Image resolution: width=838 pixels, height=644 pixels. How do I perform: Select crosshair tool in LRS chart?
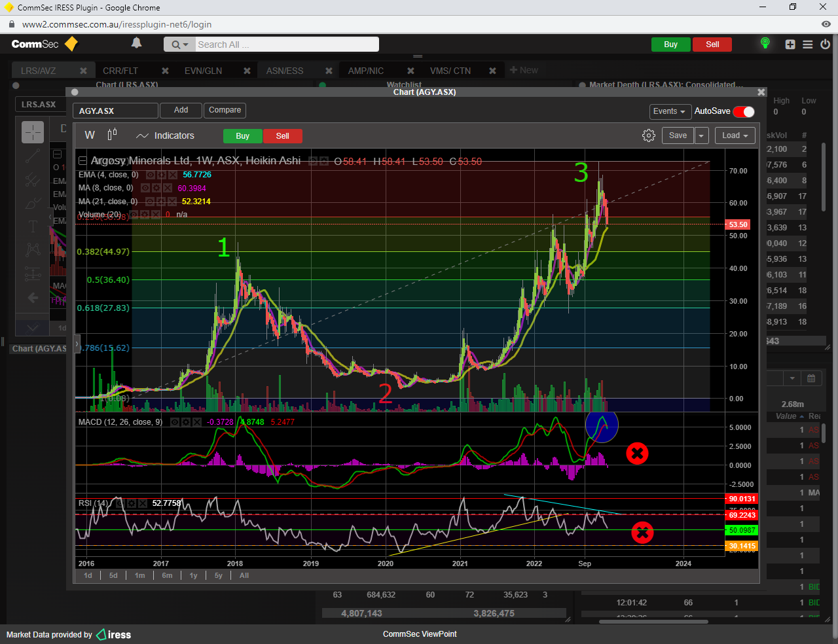click(x=33, y=132)
